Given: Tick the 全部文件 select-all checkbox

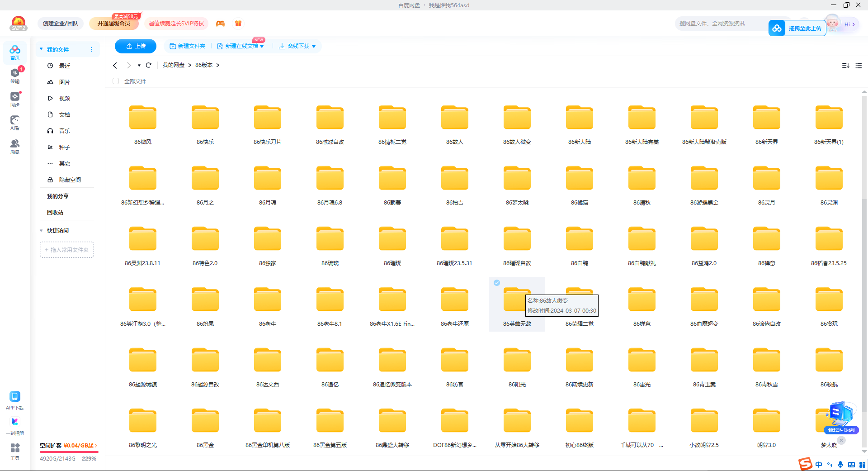Looking at the screenshot, I should (x=116, y=81).
